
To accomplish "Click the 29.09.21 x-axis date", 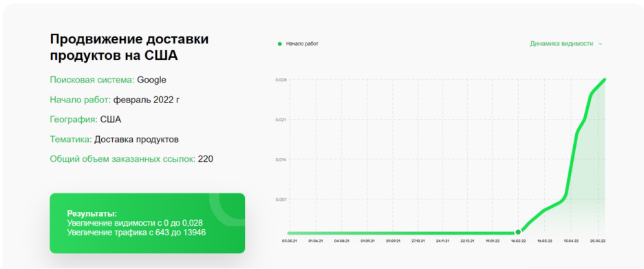I will tap(393, 241).
